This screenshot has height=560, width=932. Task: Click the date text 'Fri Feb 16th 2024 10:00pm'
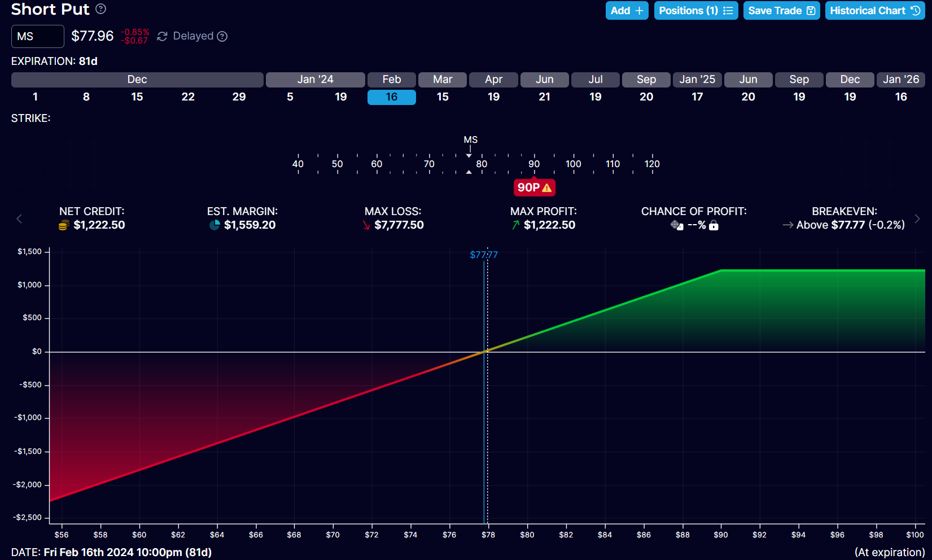tap(113, 552)
